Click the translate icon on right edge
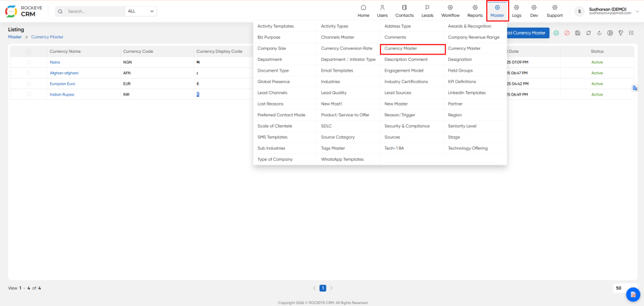 [635, 88]
